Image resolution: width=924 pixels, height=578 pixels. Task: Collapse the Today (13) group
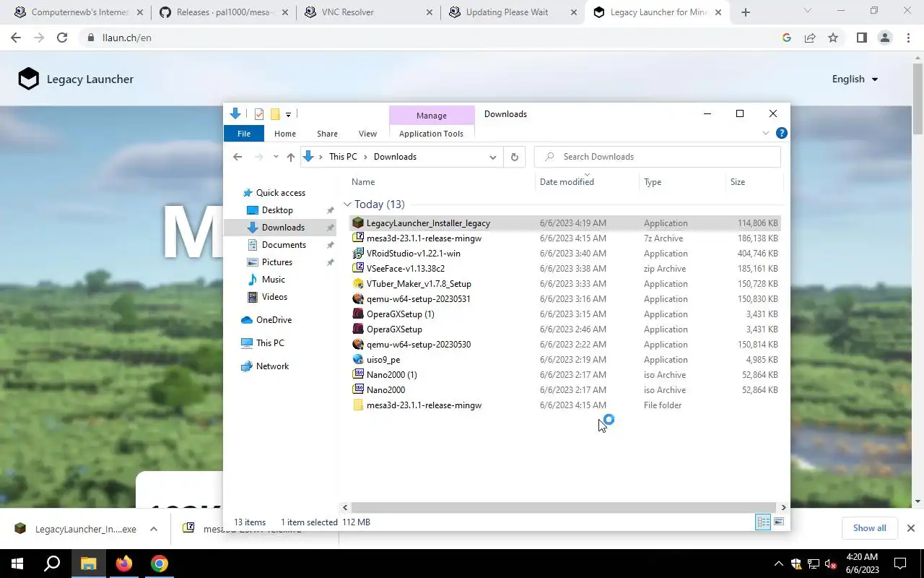(x=347, y=204)
